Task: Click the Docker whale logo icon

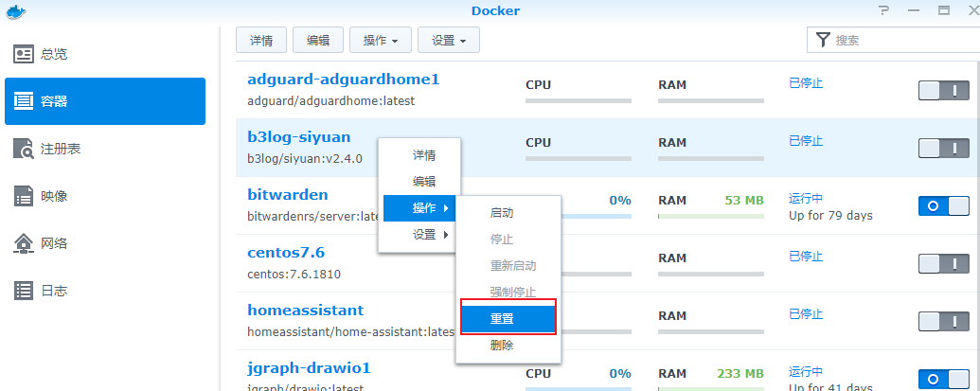Action: pyautogui.click(x=15, y=11)
